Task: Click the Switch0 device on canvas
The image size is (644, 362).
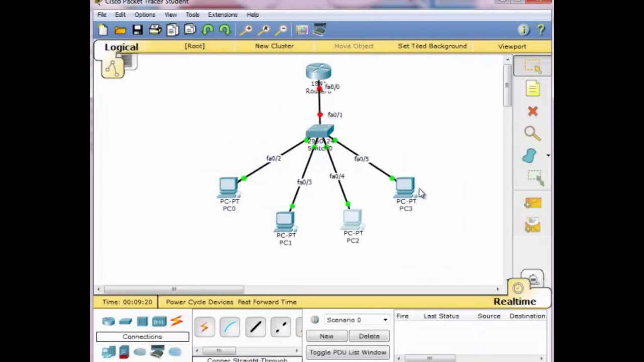Action: click(319, 132)
